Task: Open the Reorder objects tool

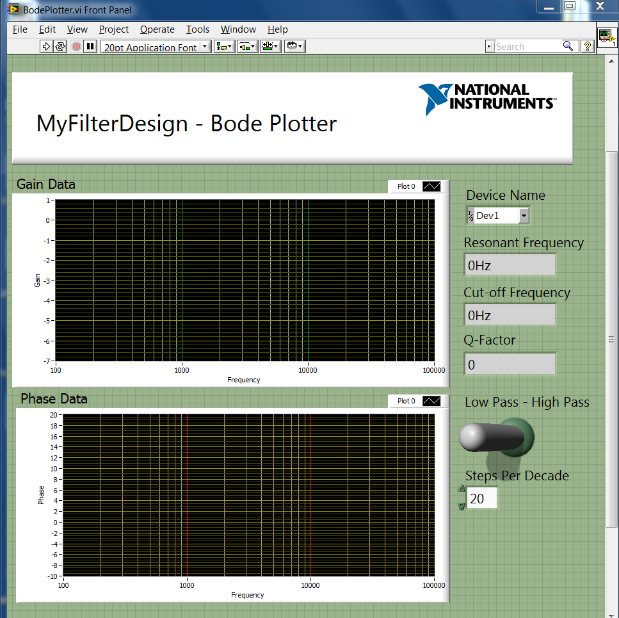Action: point(295,46)
